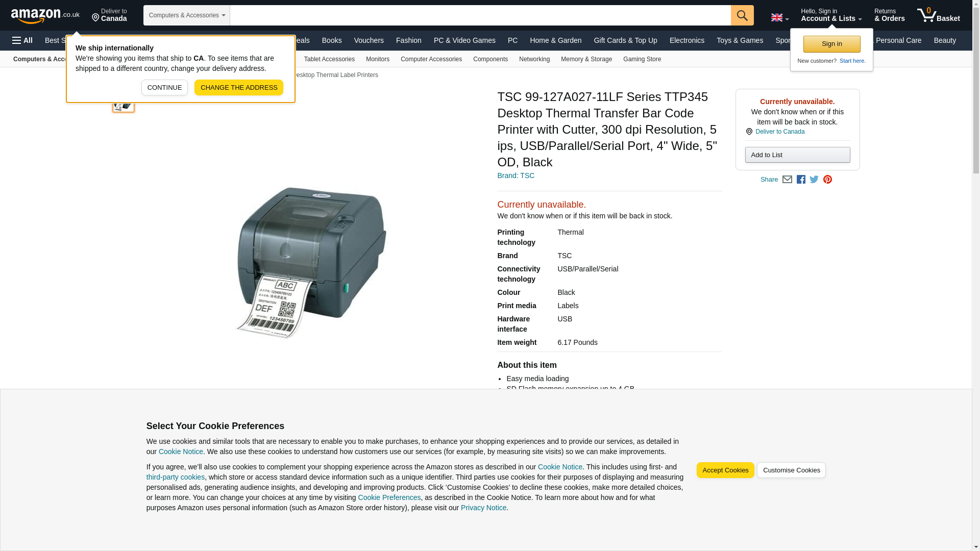Screen dimensions: 980x551
Task: Share the product on Twitter
Action: point(814,180)
